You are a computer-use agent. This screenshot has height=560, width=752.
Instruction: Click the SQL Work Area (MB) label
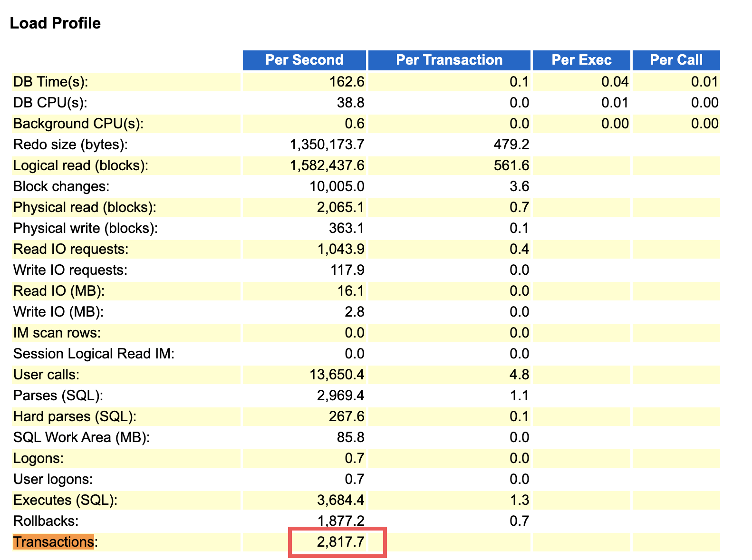(x=81, y=437)
